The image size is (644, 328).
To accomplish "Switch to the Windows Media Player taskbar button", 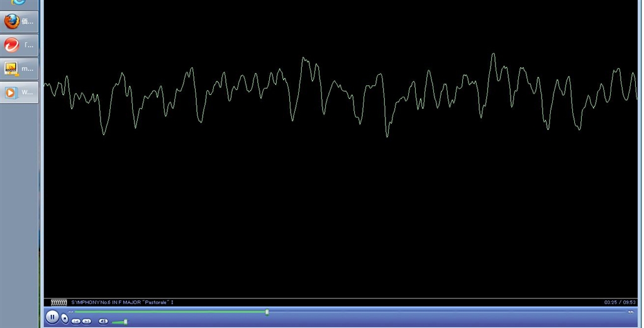I will click(x=19, y=92).
